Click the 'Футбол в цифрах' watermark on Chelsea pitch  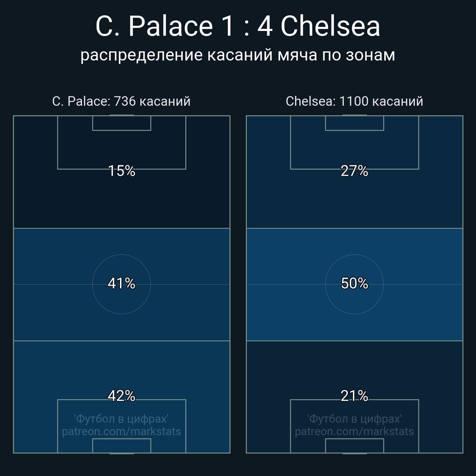tap(354, 419)
